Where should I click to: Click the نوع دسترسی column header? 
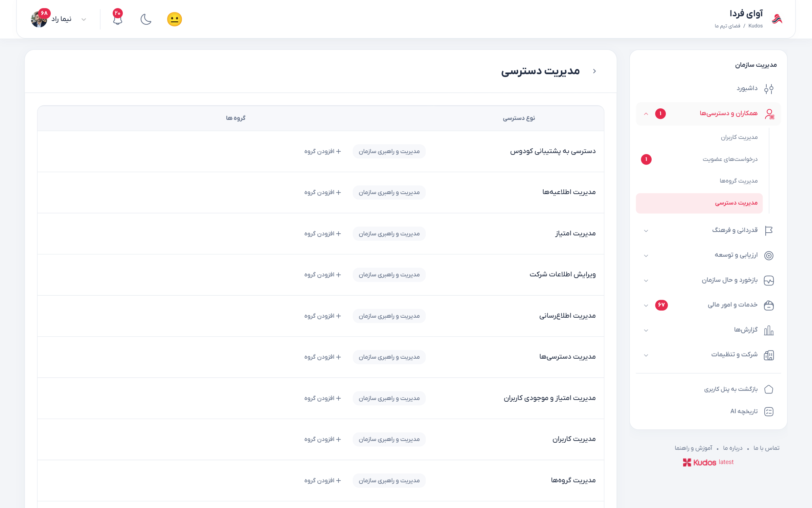[x=519, y=118]
